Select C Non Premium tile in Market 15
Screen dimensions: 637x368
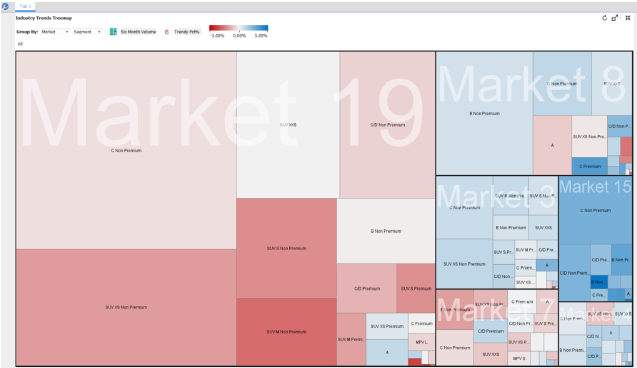(595, 210)
